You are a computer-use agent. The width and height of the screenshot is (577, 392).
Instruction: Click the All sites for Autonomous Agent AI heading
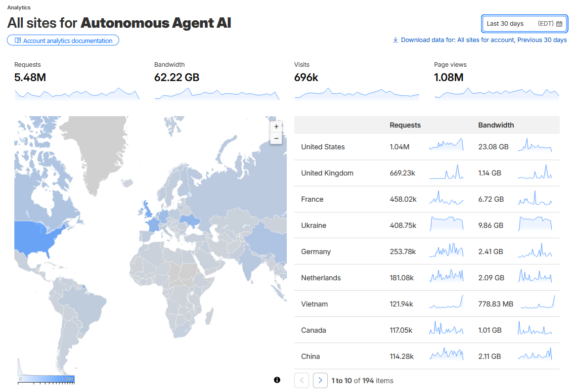pos(119,23)
